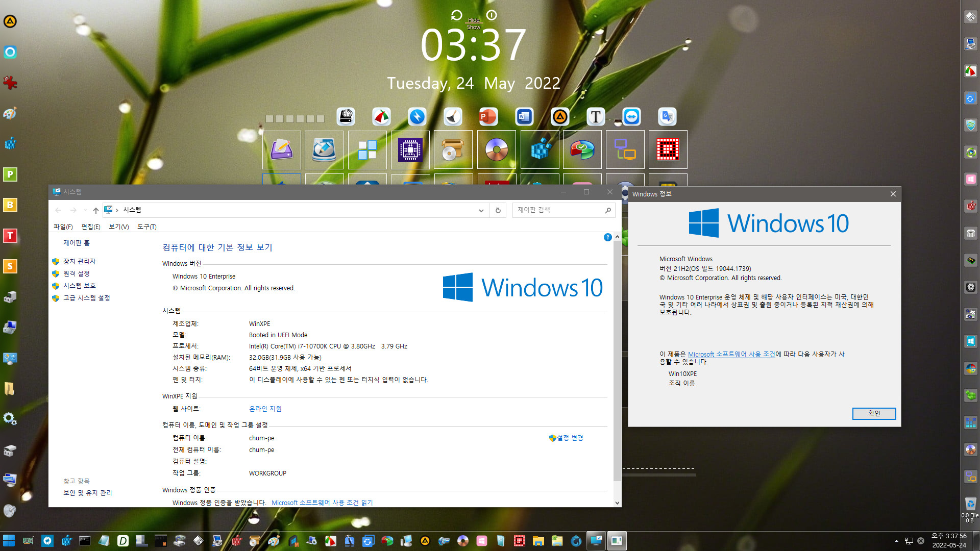Open TeamViewer icon in the launcher row
The height and width of the screenshot is (551, 980).
(x=631, y=117)
